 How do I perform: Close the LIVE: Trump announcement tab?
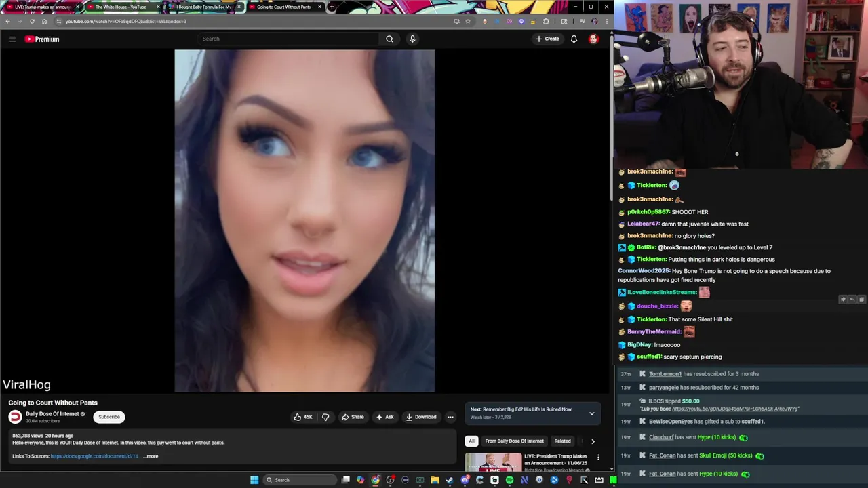pyautogui.click(x=77, y=7)
